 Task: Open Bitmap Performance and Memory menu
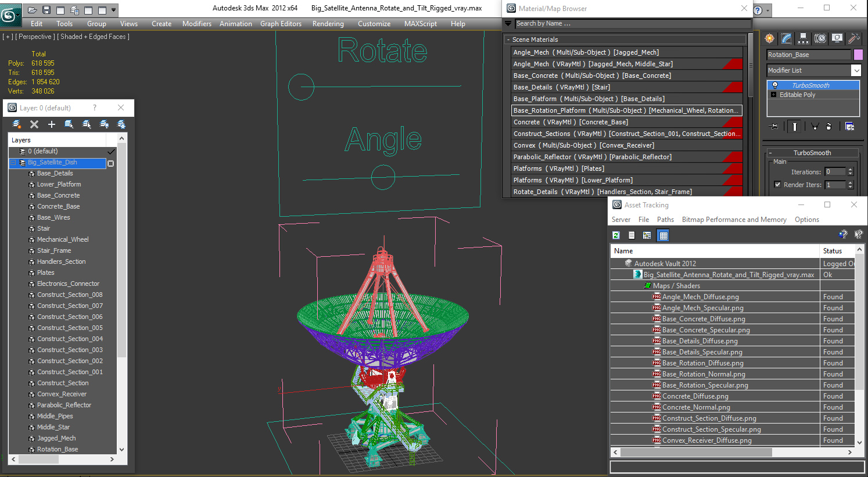734,220
